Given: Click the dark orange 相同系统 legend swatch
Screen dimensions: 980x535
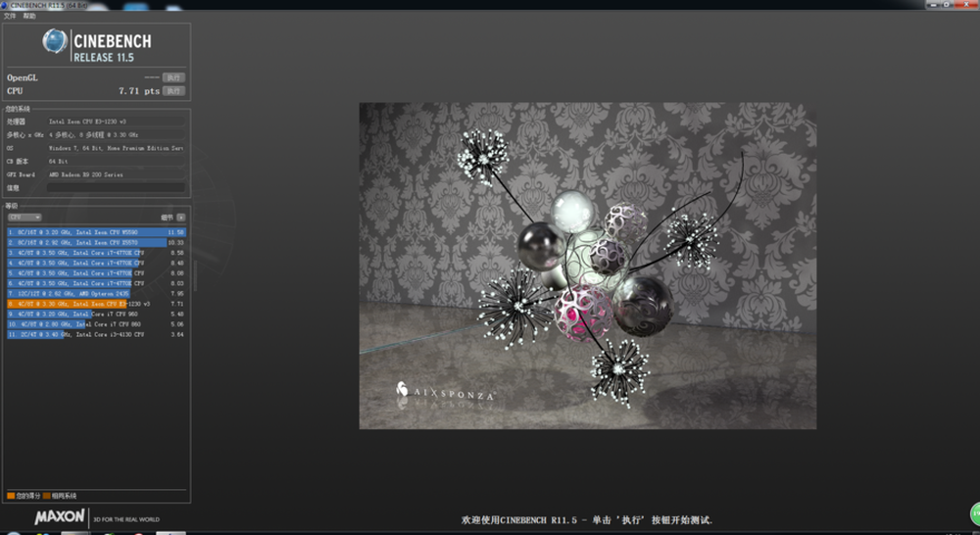Looking at the screenshot, I should pos(47,496).
